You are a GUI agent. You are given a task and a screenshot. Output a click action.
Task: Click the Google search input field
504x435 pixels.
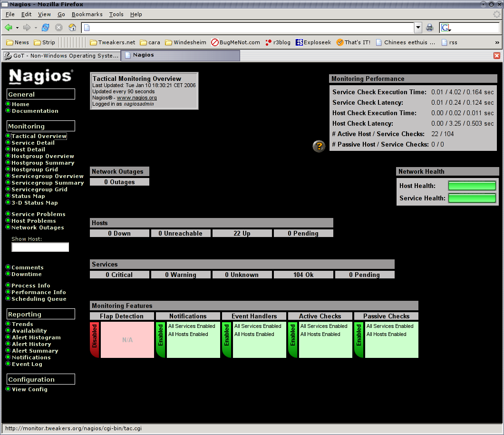click(476, 28)
